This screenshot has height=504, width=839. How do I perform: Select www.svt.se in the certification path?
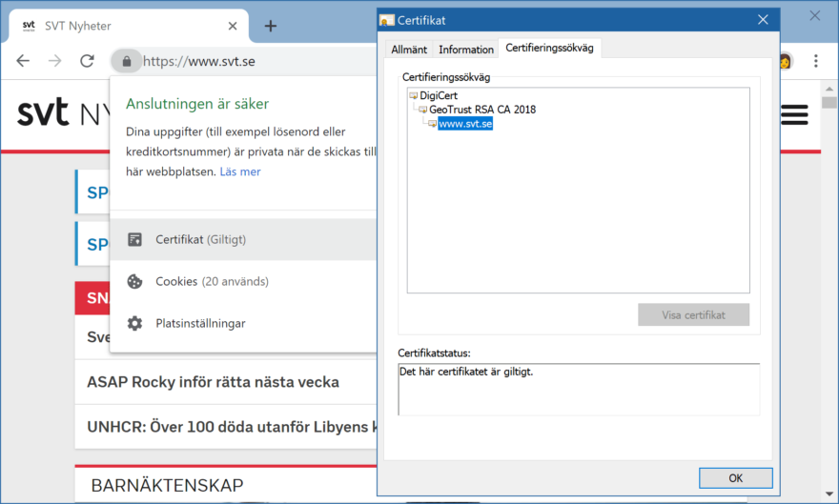click(465, 124)
